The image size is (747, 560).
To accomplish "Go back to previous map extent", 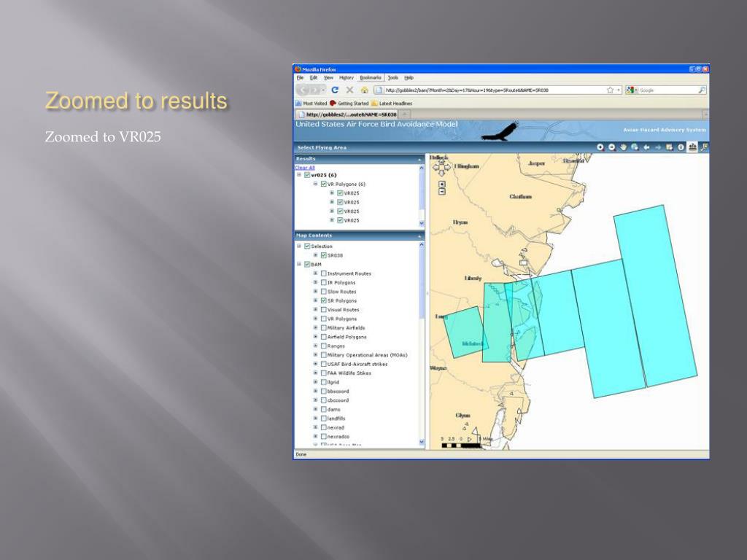I will pos(646,147).
